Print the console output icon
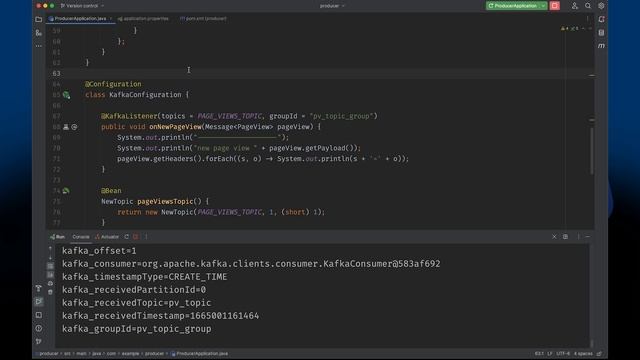The height and width of the screenshot is (360, 640). (50, 283)
